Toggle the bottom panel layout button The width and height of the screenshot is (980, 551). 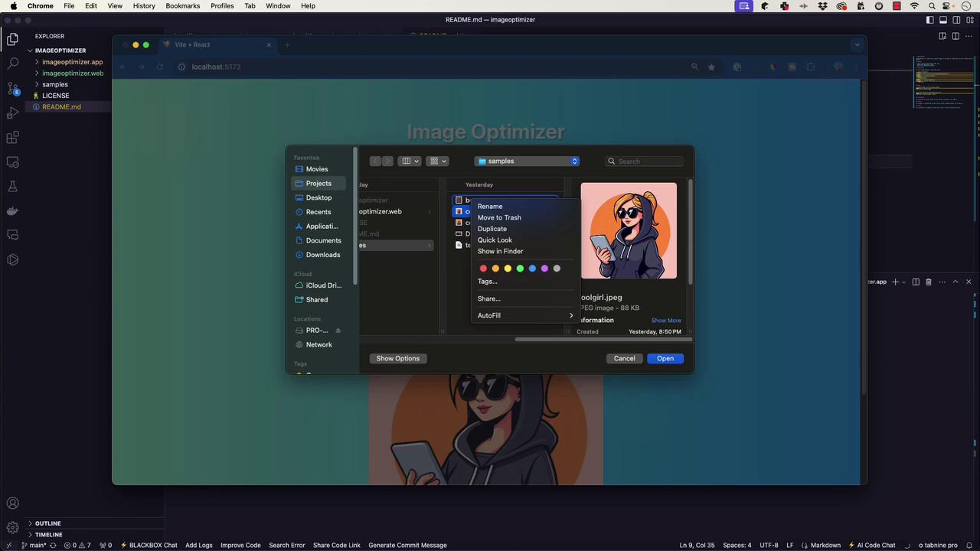click(943, 20)
